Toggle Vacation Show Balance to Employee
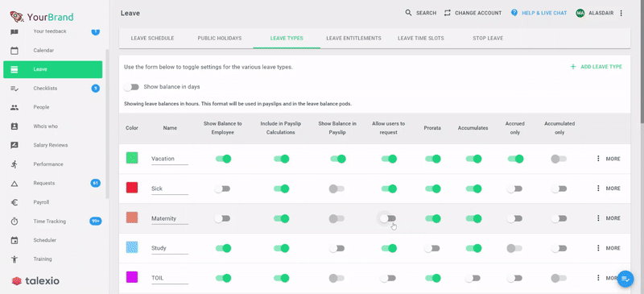The image size is (644, 294). click(x=224, y=159)
